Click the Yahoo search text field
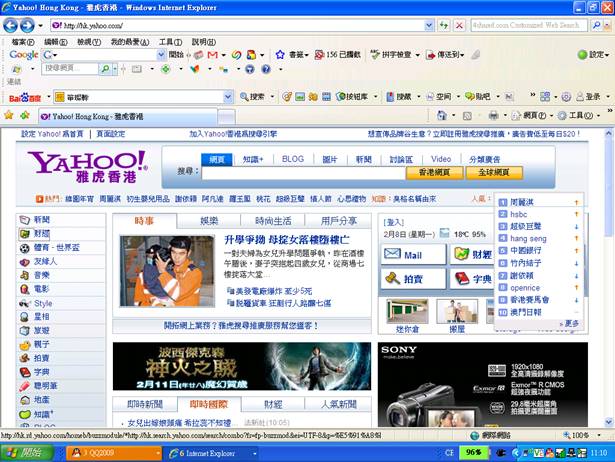The image size is (615, 462). pos(303,173)
